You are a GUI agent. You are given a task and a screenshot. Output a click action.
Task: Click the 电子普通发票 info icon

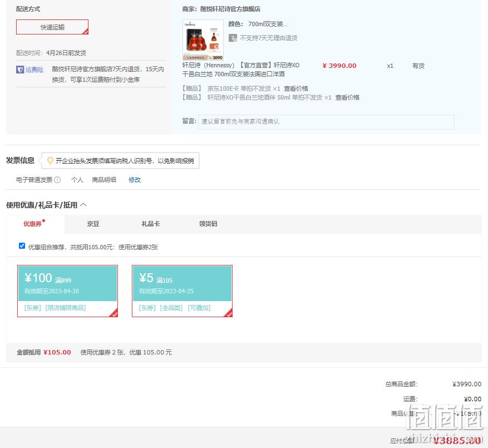pos(57,180)
